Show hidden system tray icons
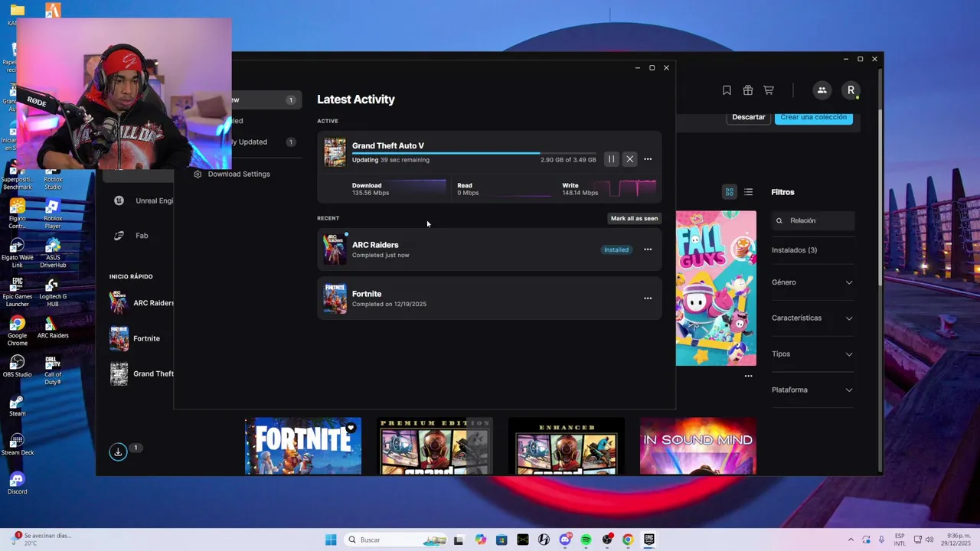The width and height of the screenshot is (980, 551). coord(851,540)
